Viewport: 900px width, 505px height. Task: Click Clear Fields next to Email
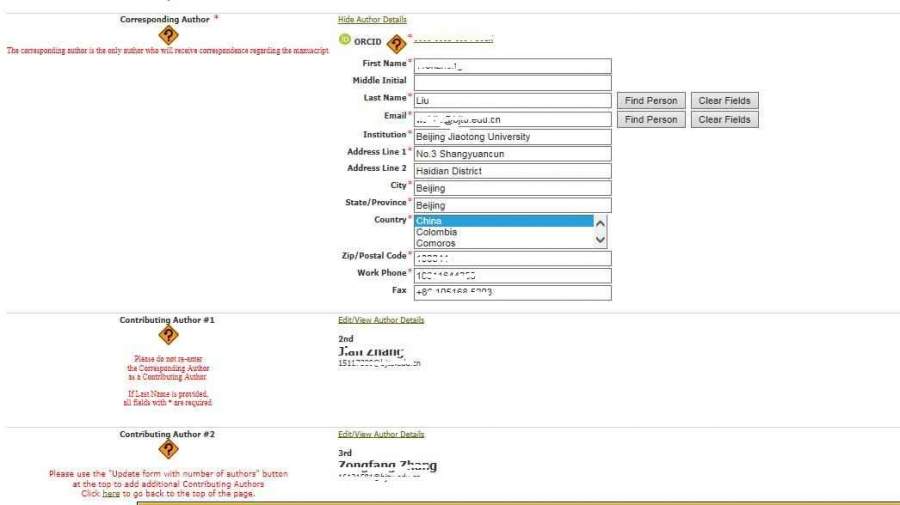point(724,119)
